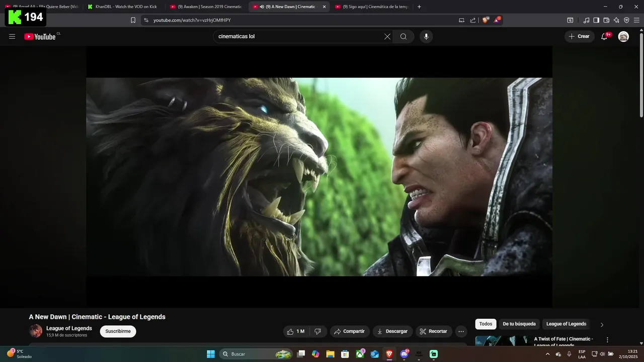Viewport: 644px width, 362px height.
Task: Open a new browser tab
Action: (419, 7)
